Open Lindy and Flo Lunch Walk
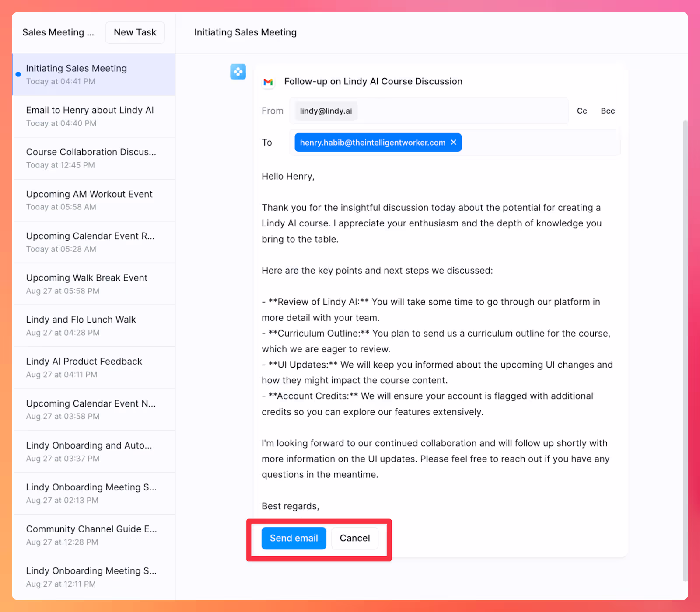The width and height of the screenshot is (700, 612). click(x=94, y=326)
